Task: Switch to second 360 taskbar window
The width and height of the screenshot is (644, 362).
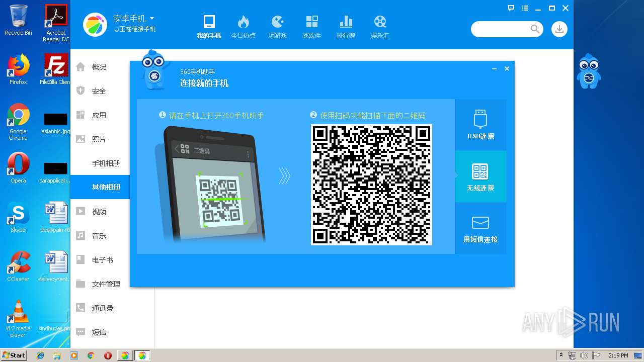Action: (142, 355)
